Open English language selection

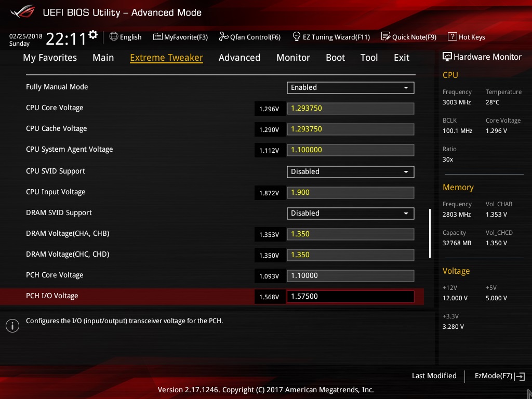(130, 37)
